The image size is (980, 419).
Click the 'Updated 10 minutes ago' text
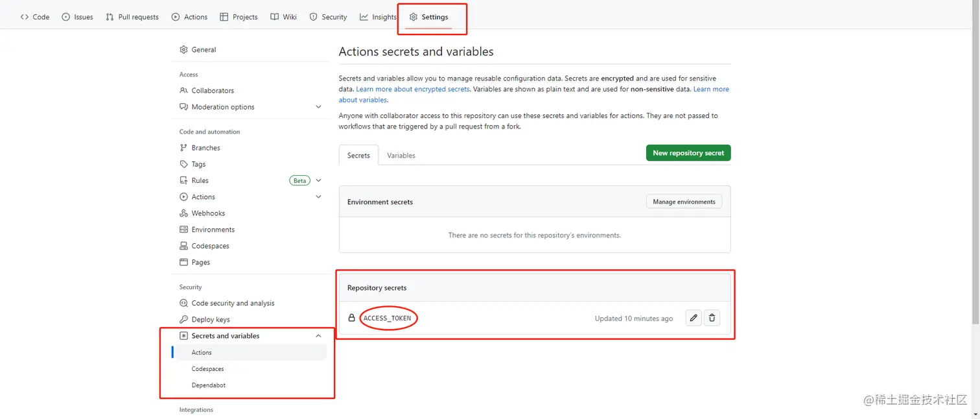pos(634,318)
